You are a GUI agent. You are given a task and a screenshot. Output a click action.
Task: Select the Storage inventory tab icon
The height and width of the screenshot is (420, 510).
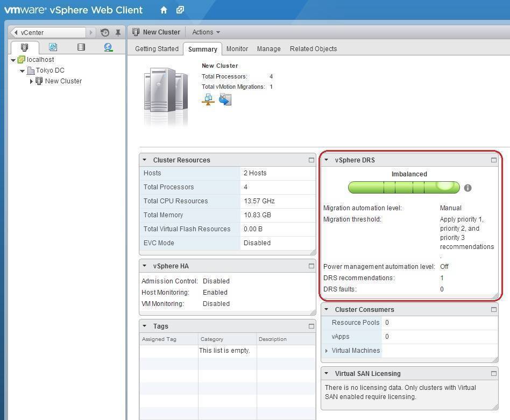81,47
